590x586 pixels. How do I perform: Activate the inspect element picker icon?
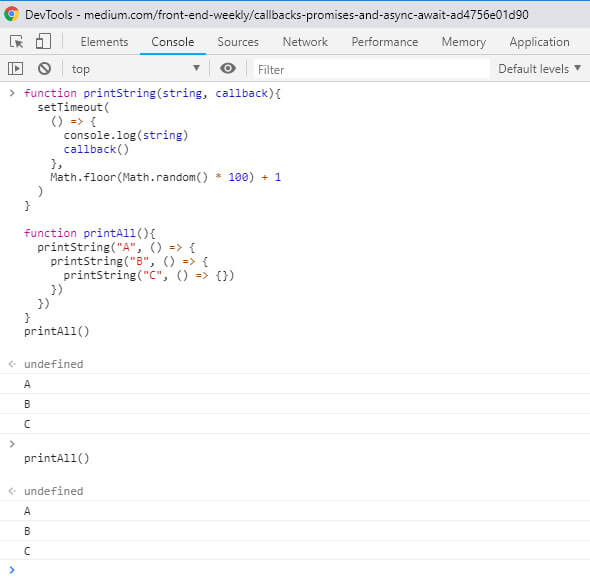tap(17, 41)
